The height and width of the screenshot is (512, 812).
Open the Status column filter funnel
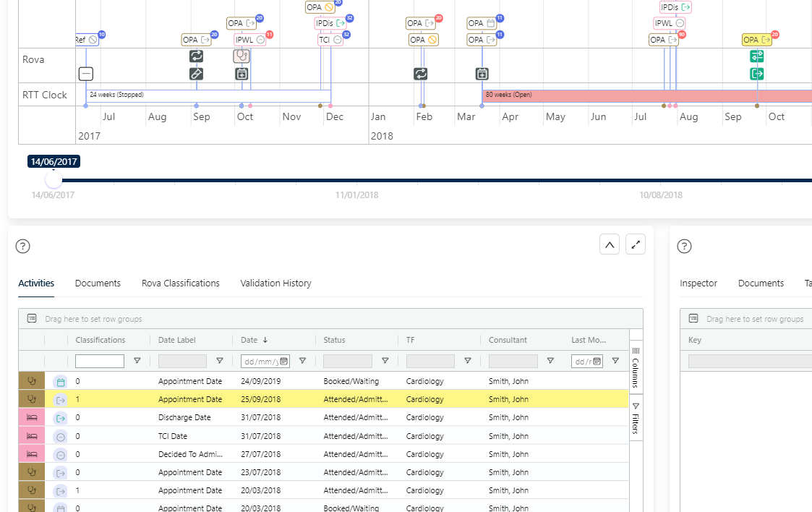click(385, 361)
